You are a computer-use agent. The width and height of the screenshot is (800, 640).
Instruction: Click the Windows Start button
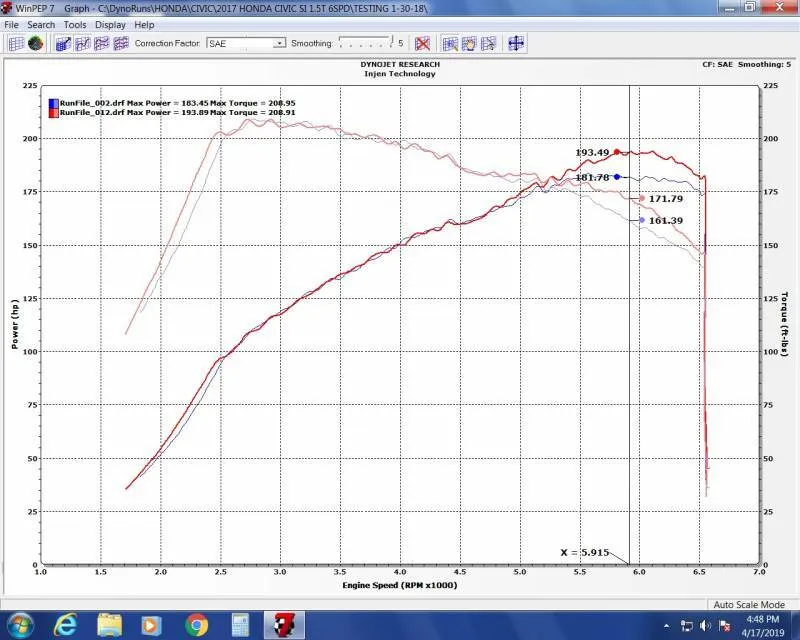tap(18, 625)
